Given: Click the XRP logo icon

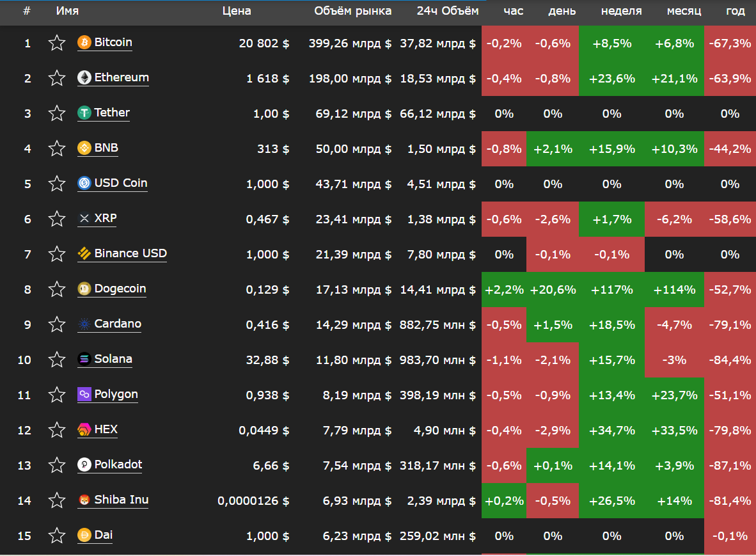Looking at the screenshot, I should click(84, 218).
